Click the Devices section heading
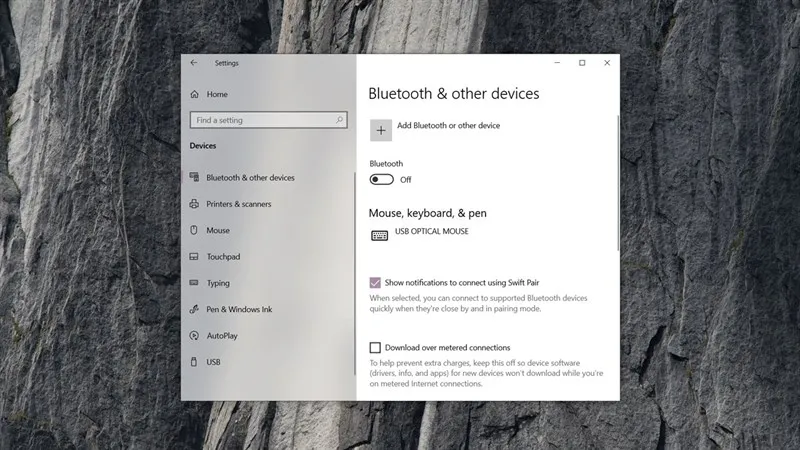Viewport: 800px width, 450px height. (203, 145)
